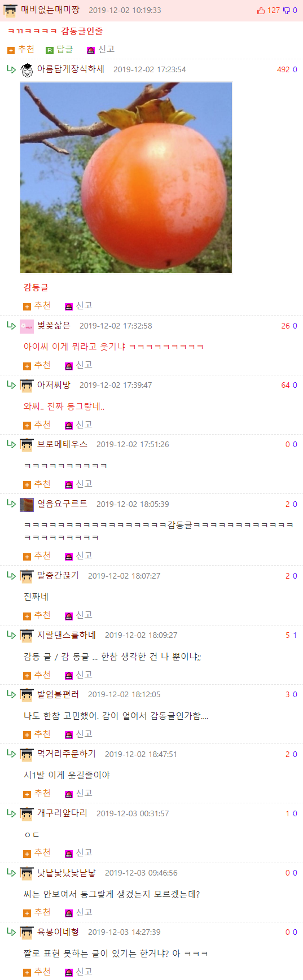Click thumbs-down icon on top comment

(287, 10)
